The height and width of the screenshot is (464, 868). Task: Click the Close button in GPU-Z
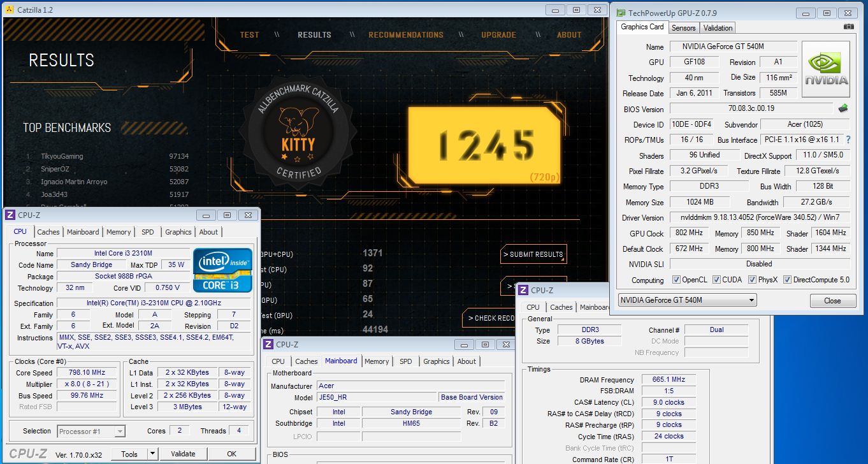tap(832, 301)
